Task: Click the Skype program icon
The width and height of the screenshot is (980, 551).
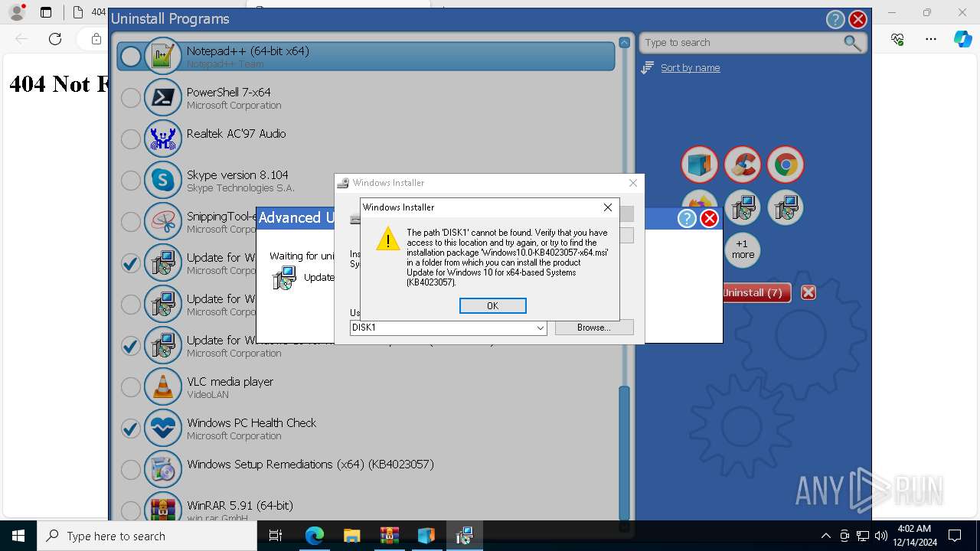Action: 163,180
